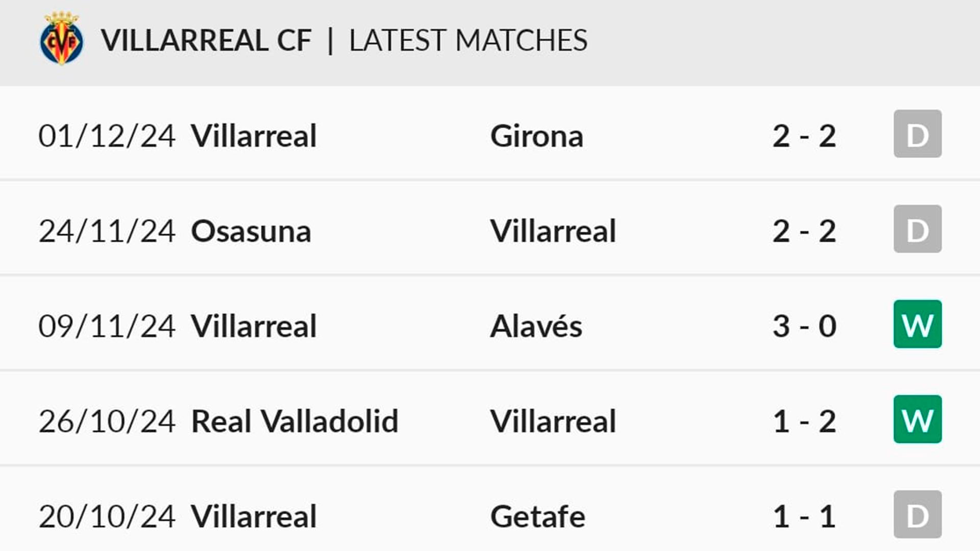Click the win badge for Real Valladolid match
Viewport: 980px width, 551px height.
click(x=917, y=419)
